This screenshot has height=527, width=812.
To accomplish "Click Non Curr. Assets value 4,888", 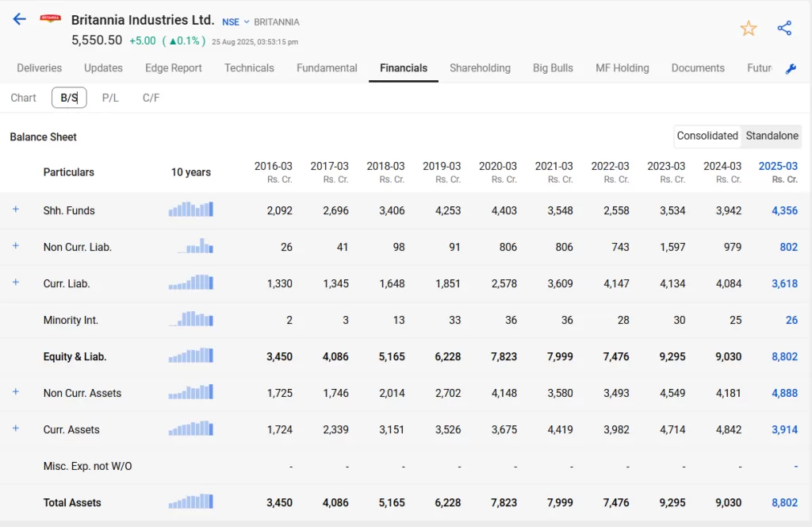I will click(x=784, y=393).
